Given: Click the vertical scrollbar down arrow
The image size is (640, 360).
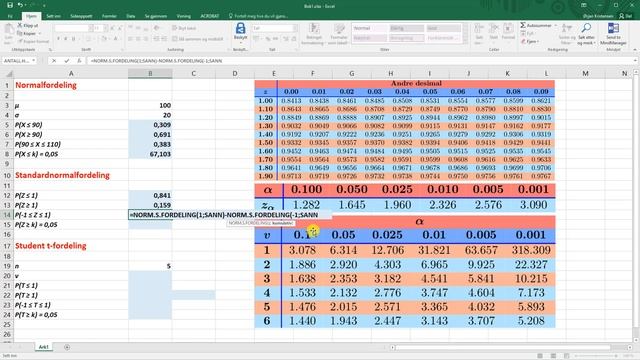Looking at the screenshot, I should click(636, 340).
